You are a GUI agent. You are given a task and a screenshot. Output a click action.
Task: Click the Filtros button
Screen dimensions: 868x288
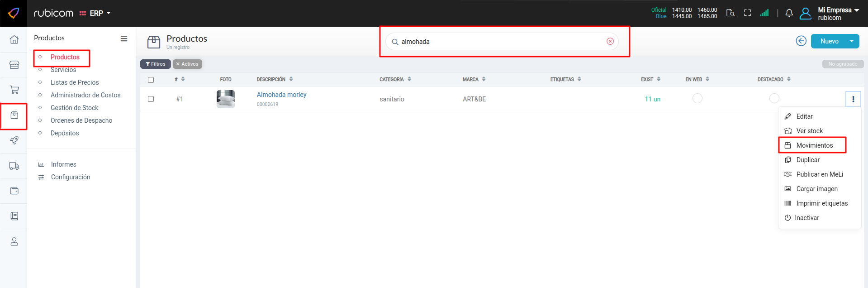pyautogui.click(x=156, y=64)
